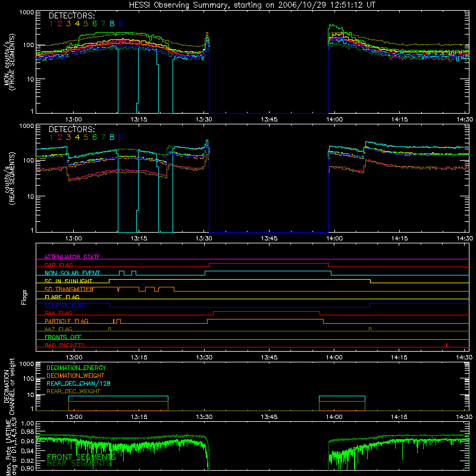The image size is (476, 476).
Task: Click the raised red SAA FLAG segment
Action: pos(267,312)
